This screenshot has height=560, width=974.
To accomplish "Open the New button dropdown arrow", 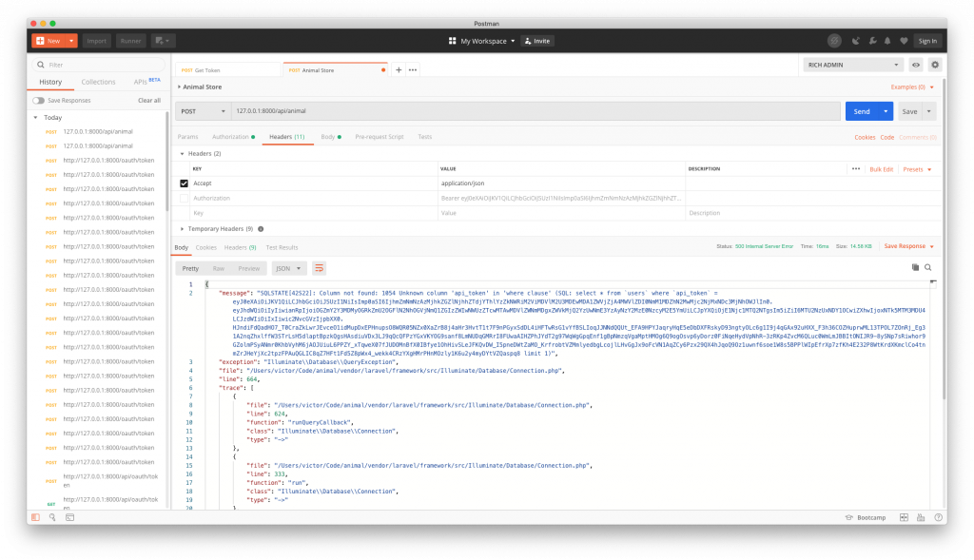I will click(71, 41).
